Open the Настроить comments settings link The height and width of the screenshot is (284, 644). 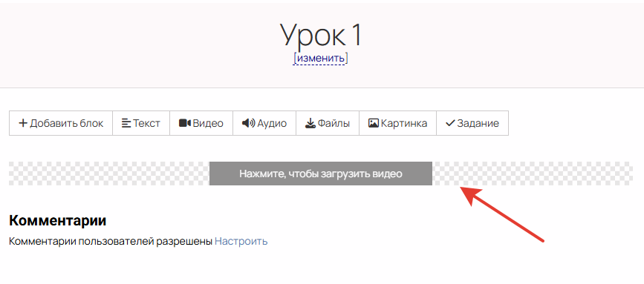pos(241,242)
